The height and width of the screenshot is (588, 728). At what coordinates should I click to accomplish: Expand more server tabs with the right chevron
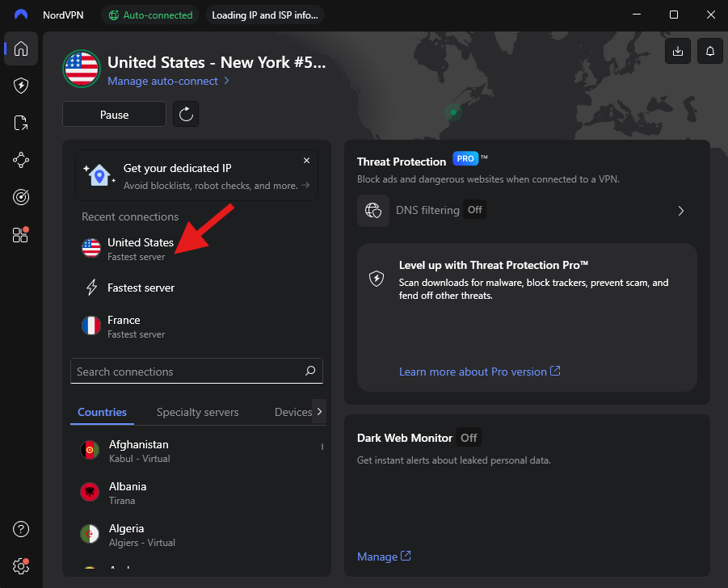pyautogui.click(x=319, y=412)
